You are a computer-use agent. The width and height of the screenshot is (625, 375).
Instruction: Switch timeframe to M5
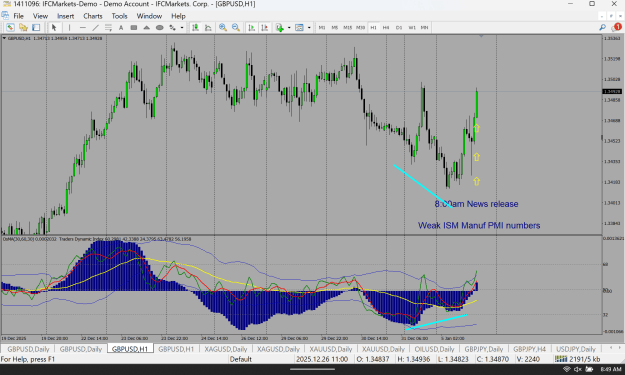(334, 27)
